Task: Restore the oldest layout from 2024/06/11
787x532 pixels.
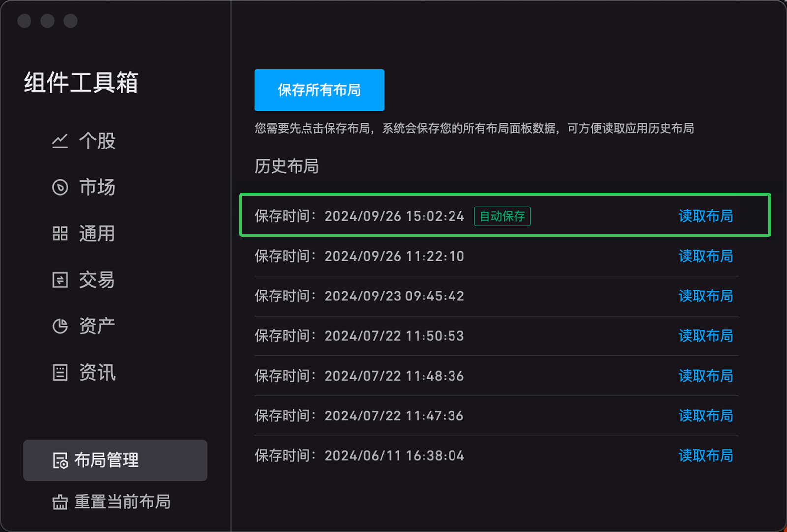Action: pyautogui.click(x=705, y=456)
